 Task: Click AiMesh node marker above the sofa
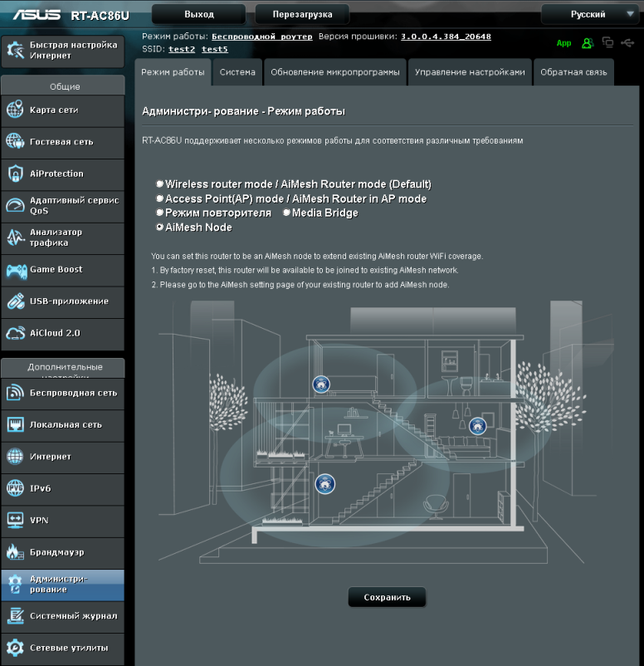[477, 426]
